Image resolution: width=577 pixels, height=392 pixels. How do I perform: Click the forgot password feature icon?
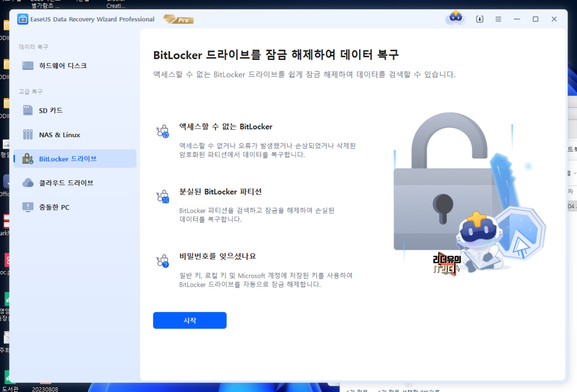coord(163,261)
